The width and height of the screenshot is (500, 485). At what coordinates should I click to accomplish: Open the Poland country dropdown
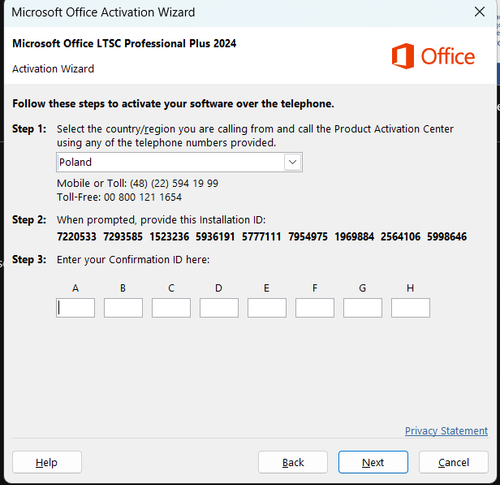pos(179,162)
